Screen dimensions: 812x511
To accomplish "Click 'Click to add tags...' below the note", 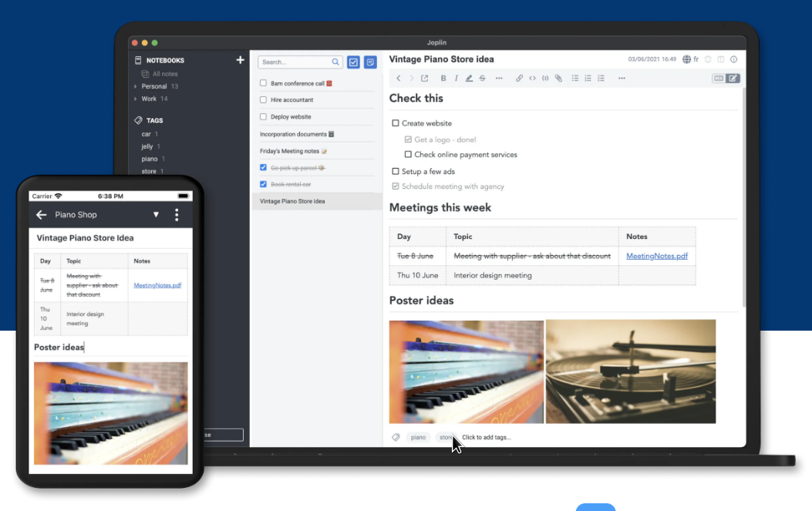I will (487, 437).
